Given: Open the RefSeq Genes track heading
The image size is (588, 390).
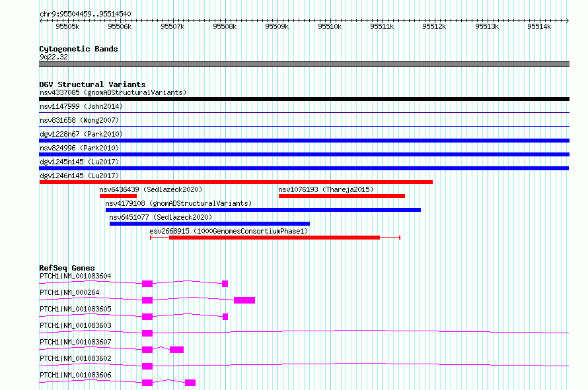Looking at the screenshot, I should (x=67, y=268).
